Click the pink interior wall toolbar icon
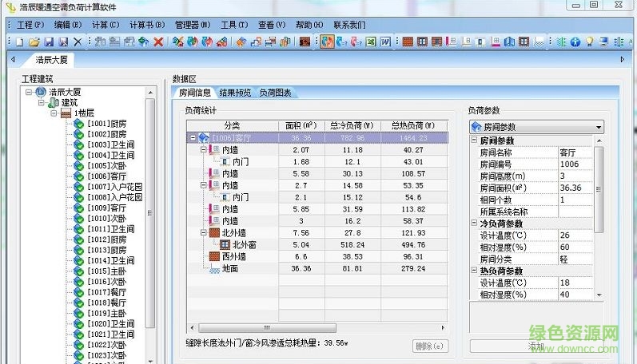 [452, 42]
